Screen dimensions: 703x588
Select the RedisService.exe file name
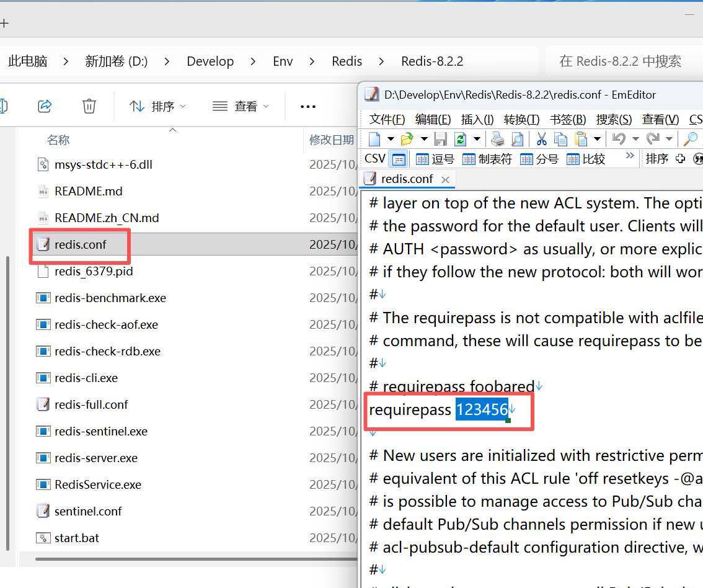click(x=98, y=485)
